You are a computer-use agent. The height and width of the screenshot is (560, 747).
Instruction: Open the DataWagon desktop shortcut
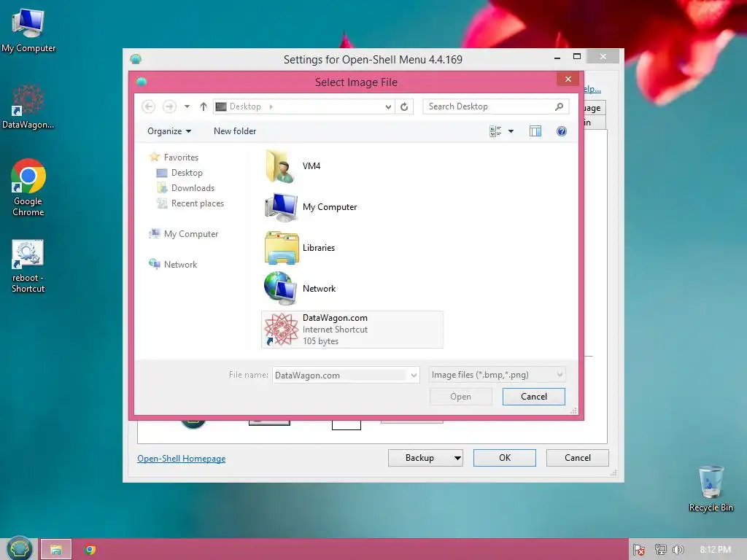[x=28, y=106]
